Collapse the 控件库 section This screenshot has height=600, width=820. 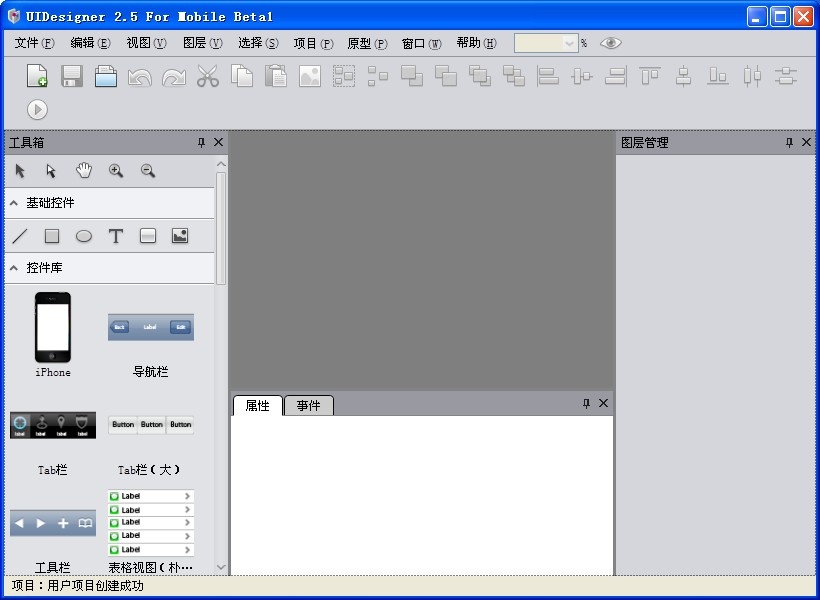coord(14,268)
